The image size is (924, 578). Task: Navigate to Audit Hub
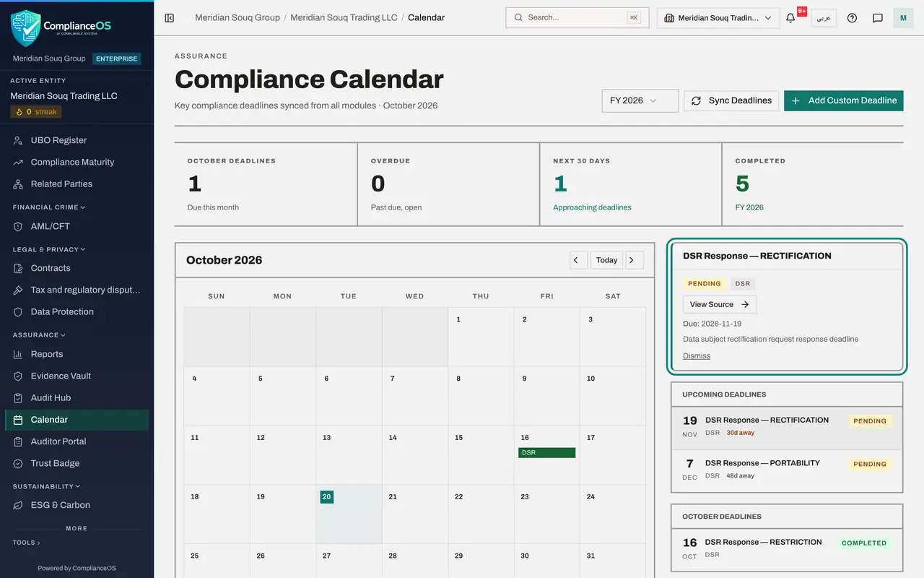pyautogui.click(x=77, y=397)
